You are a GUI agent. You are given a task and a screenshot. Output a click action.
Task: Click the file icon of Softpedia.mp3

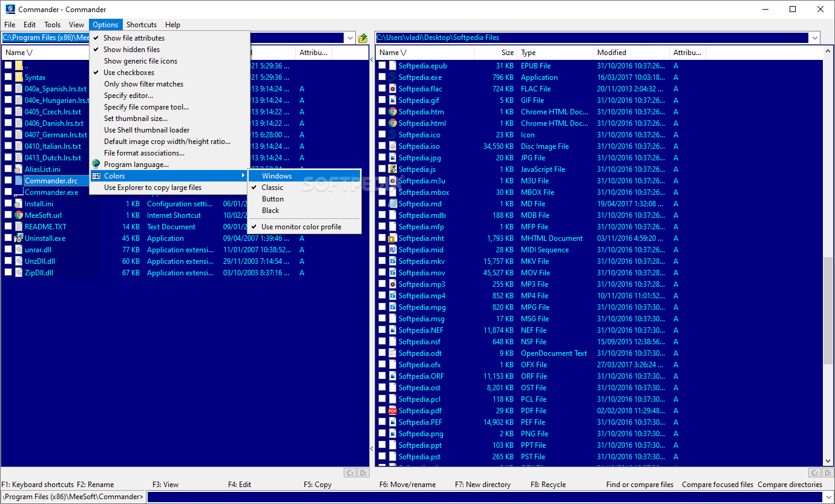click(x=393, y=284)
